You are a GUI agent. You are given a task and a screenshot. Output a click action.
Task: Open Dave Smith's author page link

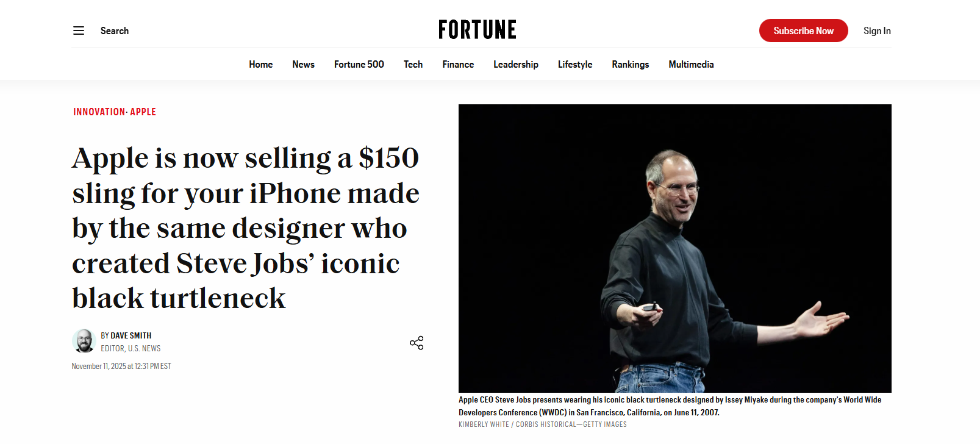[131, 335]
